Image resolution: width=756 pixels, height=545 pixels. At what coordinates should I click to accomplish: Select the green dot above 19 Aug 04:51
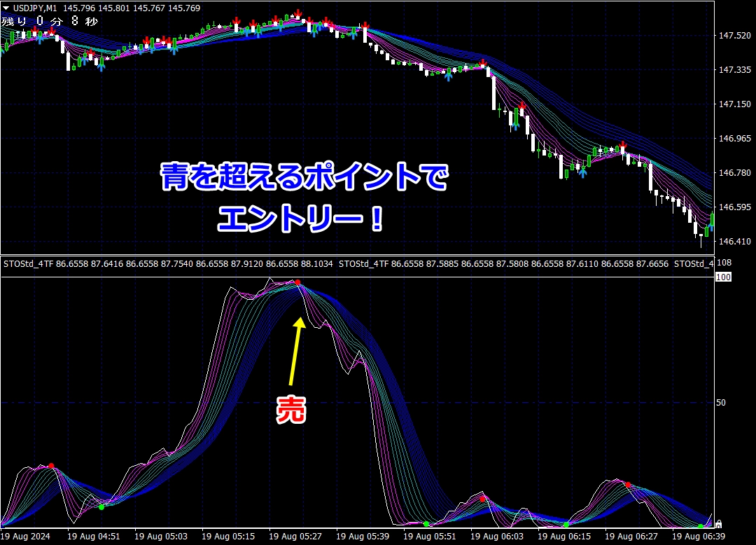[x=101, y=506]
